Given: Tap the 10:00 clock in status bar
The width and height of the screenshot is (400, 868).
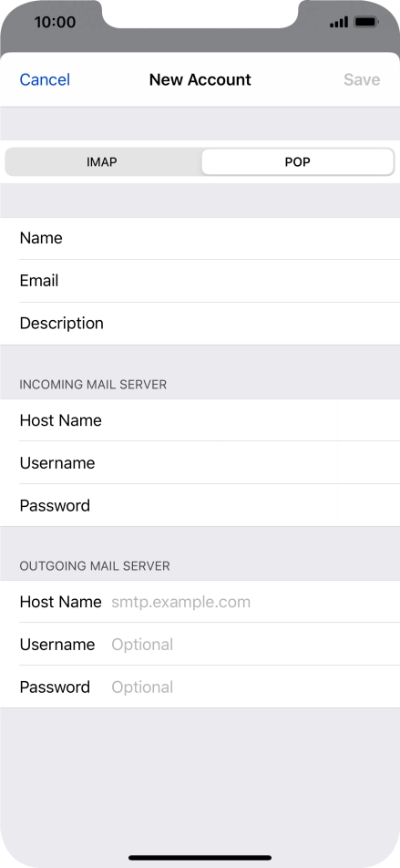Looking at the screenshot, I should (55, 22).
